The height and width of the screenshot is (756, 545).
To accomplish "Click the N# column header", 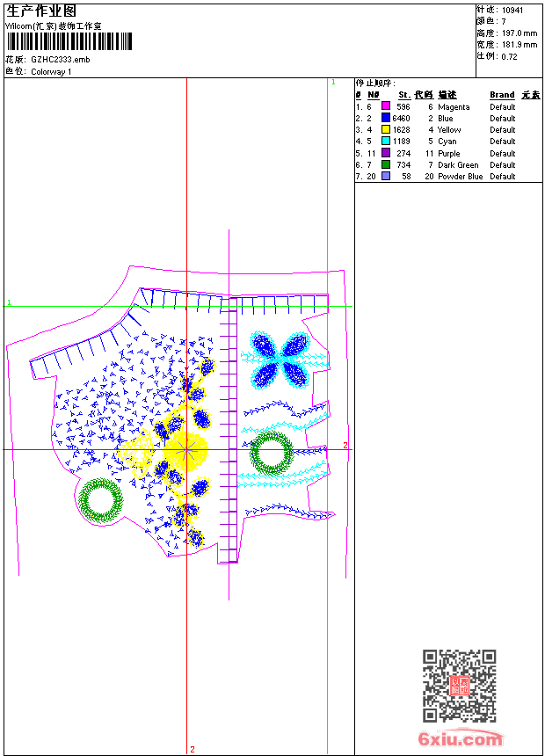I will point(374,95).
